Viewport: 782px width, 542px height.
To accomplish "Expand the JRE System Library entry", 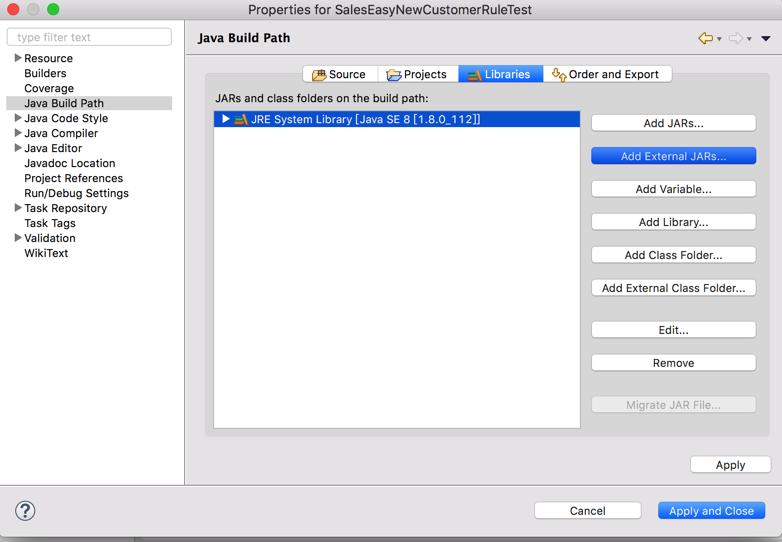I will point(225,119).
